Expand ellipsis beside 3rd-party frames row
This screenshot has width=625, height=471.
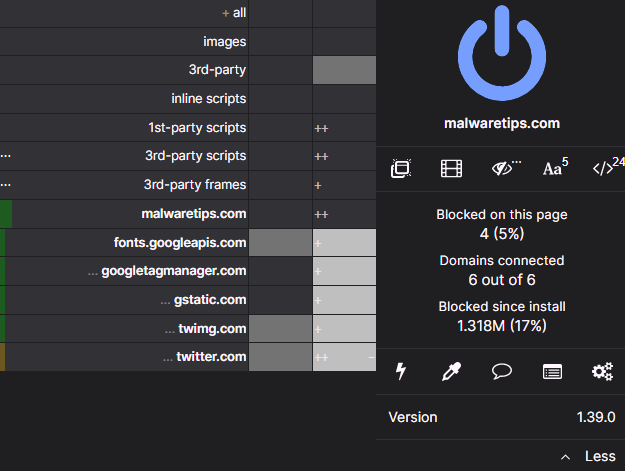point(6,185)
